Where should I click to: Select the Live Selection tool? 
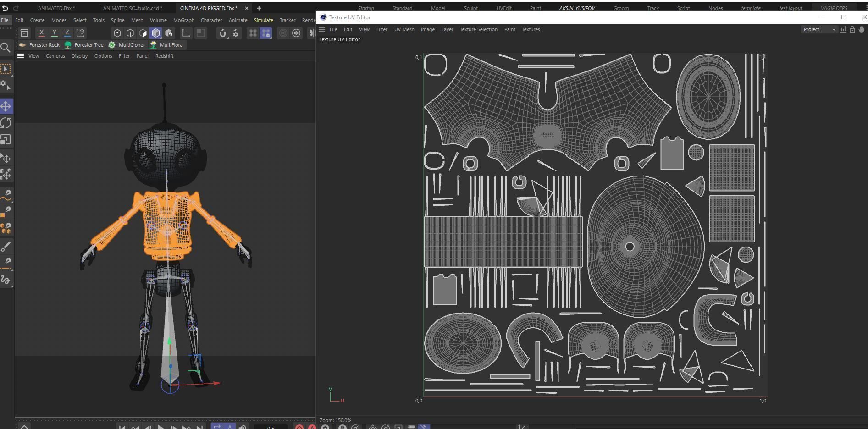coord(6,69)
